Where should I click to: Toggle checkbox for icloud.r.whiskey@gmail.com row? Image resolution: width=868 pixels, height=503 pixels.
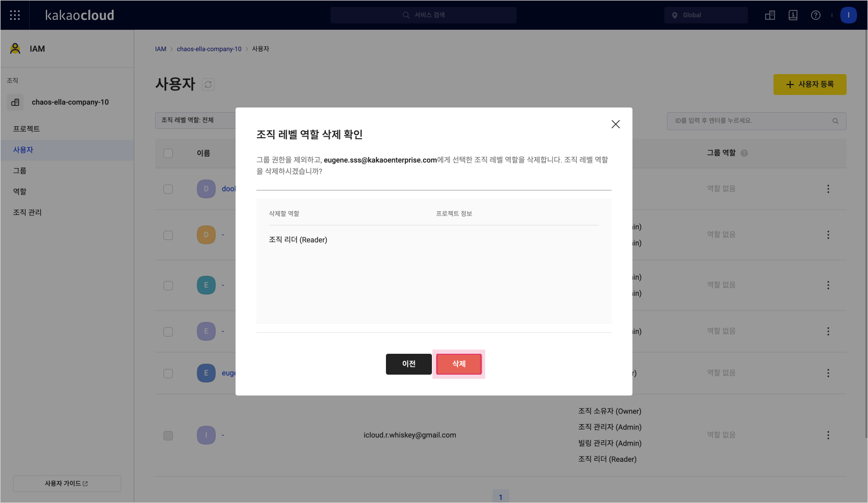168,435
